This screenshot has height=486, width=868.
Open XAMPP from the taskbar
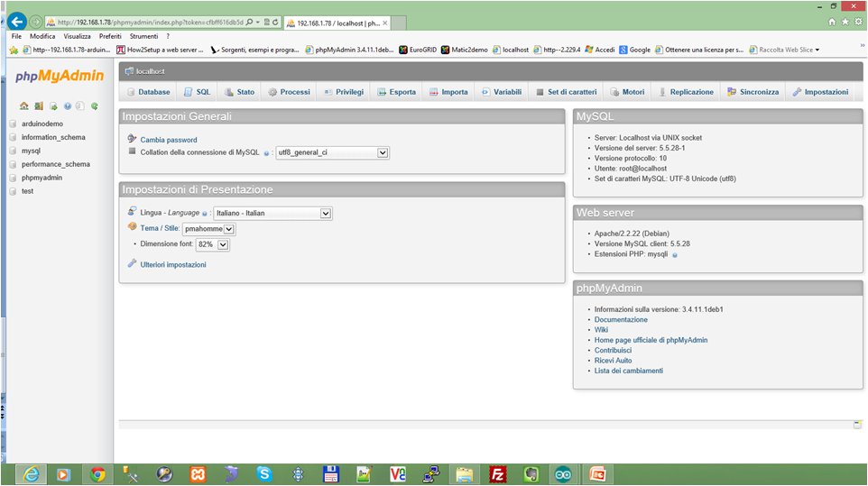click(198, 474)
